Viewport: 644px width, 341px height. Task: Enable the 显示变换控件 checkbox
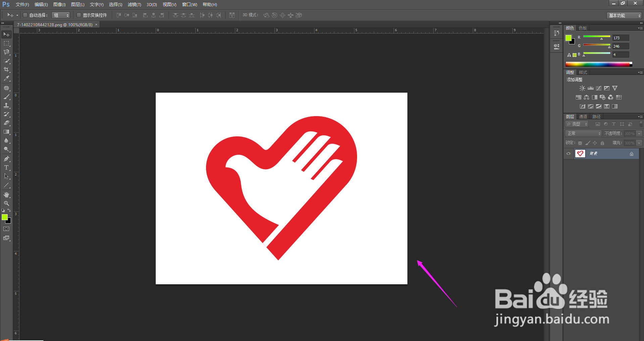tap(79, 15)
